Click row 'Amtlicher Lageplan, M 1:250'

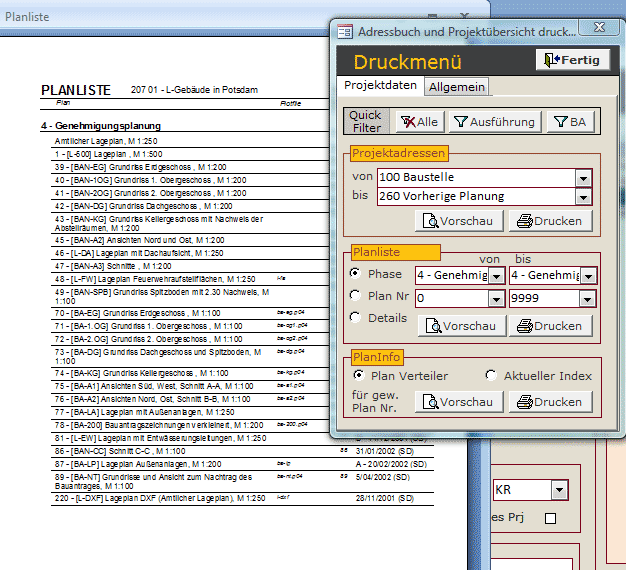click(106, 141)
